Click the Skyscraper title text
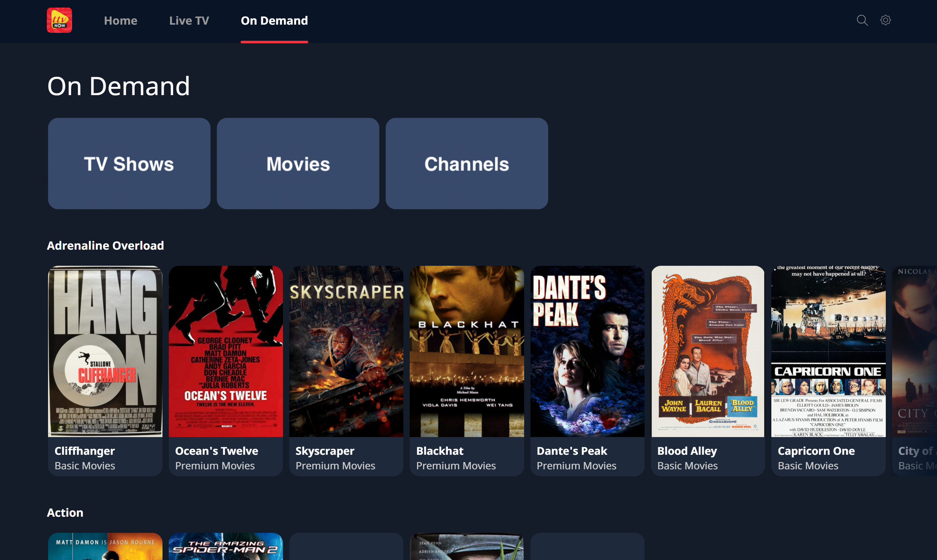The height and width of the screenshot is (560, 937). pyautogui.click(x=325, y=451)
